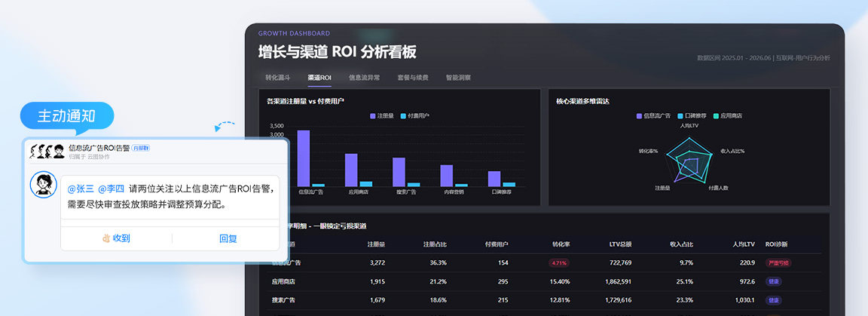Image resolution: width=868 pixels, height=316 pixels.
Task: Click the 注册量 column header in the table
Action: click(x=376, y=244)
